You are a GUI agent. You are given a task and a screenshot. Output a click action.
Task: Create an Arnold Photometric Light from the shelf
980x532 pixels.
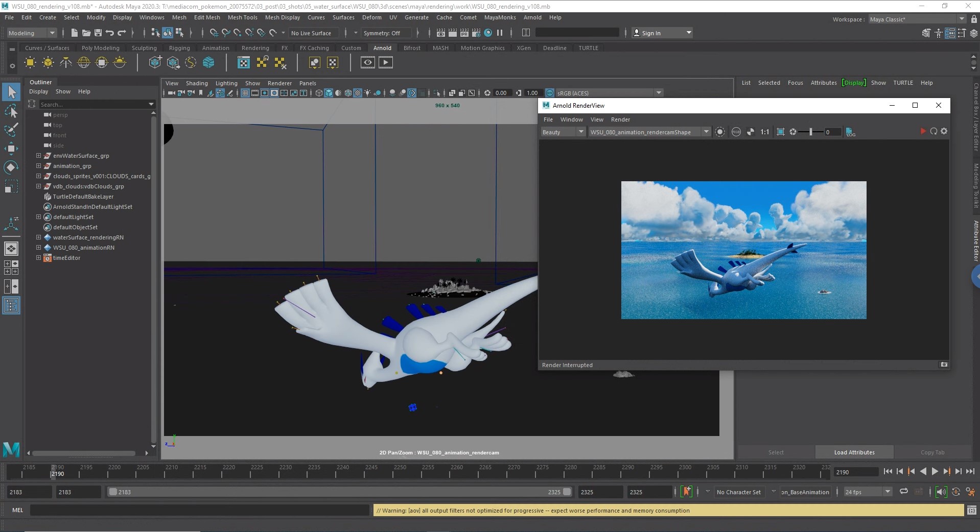click(x=66, y=62)
